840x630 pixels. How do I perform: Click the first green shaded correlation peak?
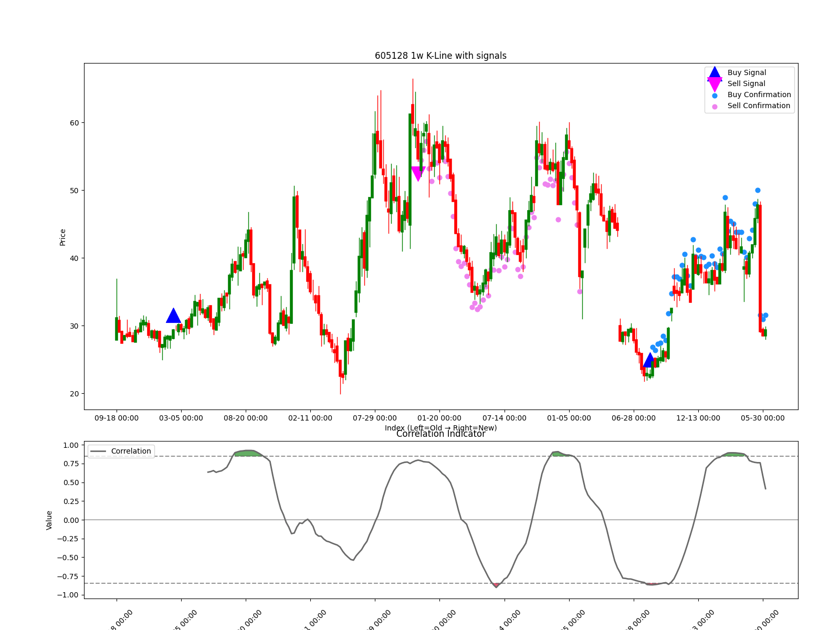pyautogui.click(x=248, y=453)
